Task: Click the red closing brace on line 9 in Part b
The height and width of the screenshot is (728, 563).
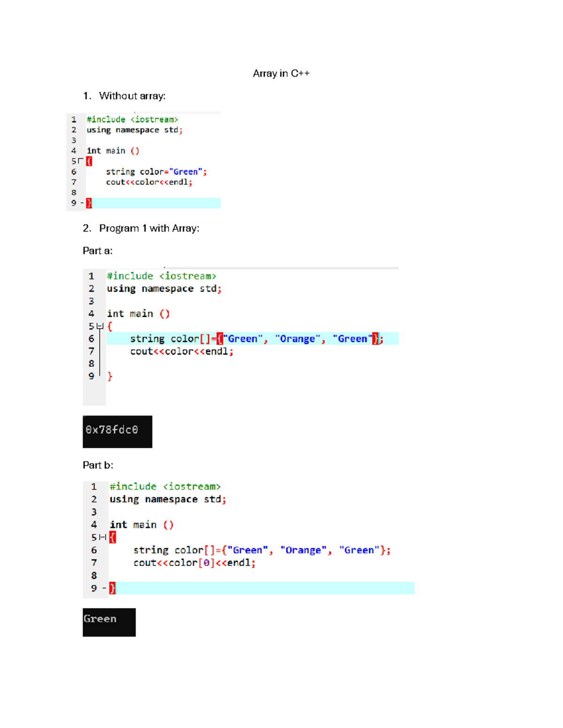Action: point(112,588)
